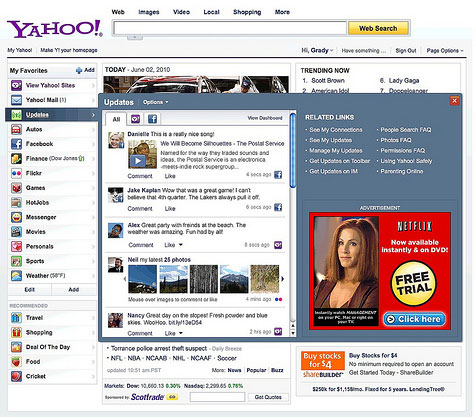Click the Sports icon
Viewport: 476px width, 417px height.
[x=16, y=261]
